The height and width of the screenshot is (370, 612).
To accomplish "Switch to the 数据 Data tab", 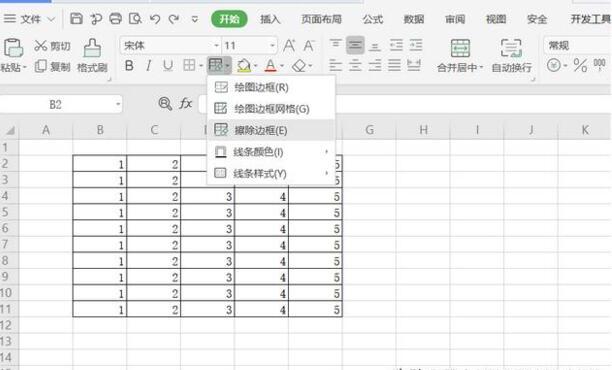I will point(414,19).
